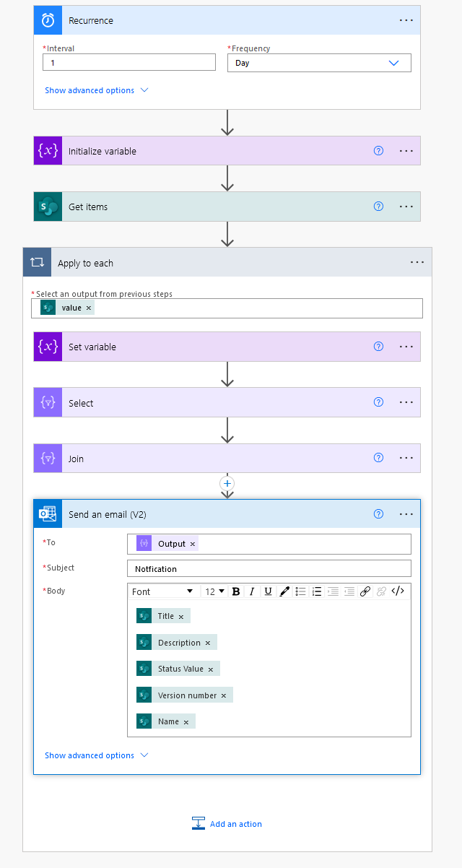Open the Join action ellipsis menu

pos(406,458)
